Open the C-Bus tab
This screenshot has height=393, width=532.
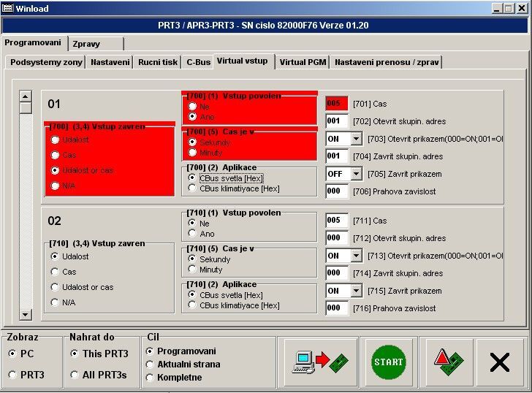click(198, 62)
